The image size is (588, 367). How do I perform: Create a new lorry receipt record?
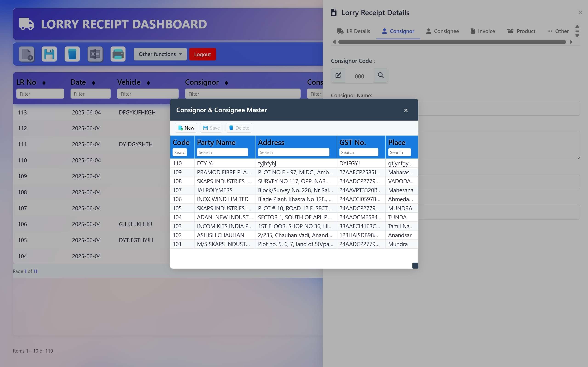[x=26, y=54]
